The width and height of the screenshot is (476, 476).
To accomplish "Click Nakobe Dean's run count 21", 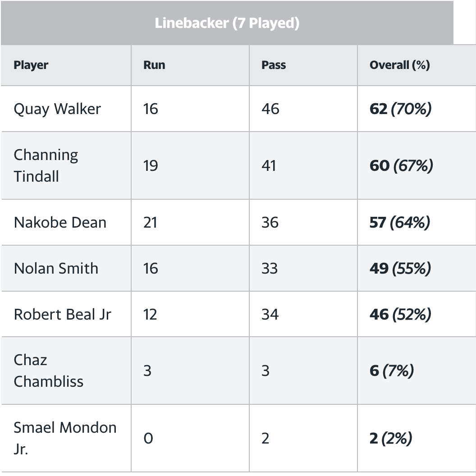I will tap(150, 222).
